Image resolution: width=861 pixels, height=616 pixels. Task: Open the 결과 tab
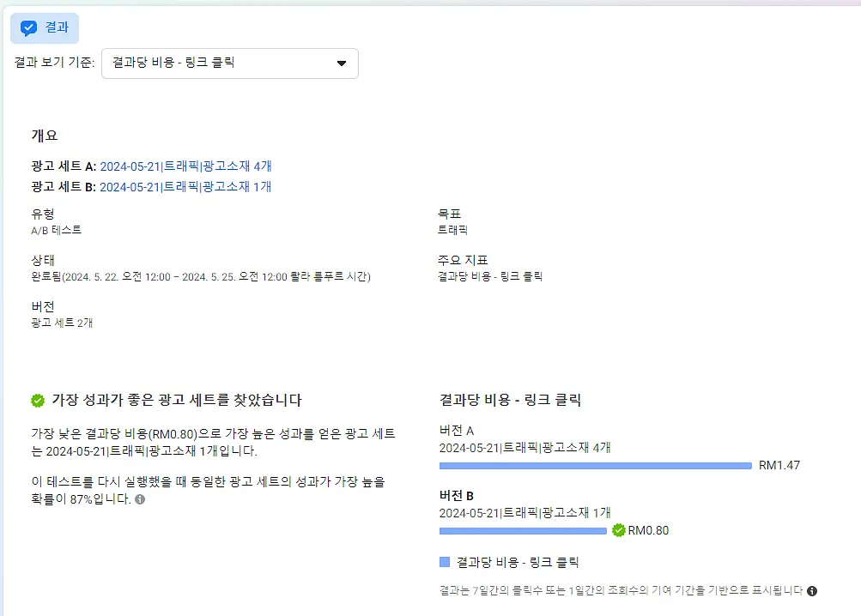pyautogui.click(x=45, y=28)
